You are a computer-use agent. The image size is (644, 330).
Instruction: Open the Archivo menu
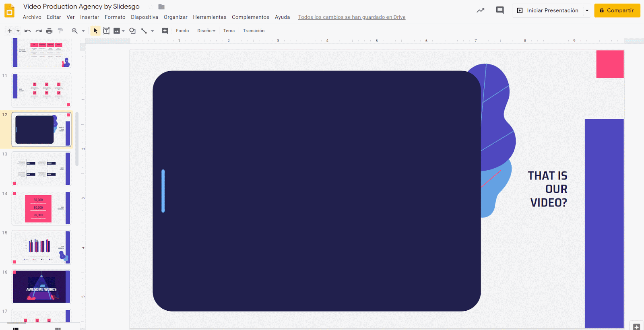coord(32,17)
